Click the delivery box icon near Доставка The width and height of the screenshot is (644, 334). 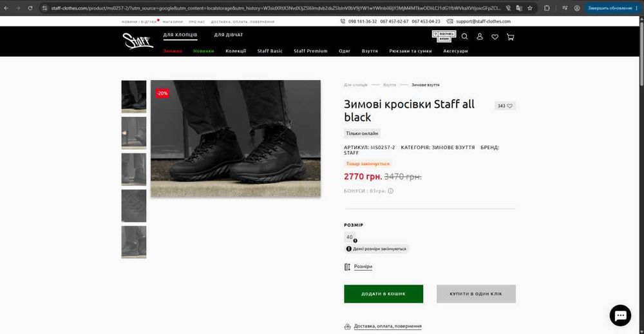coord(348,327)
